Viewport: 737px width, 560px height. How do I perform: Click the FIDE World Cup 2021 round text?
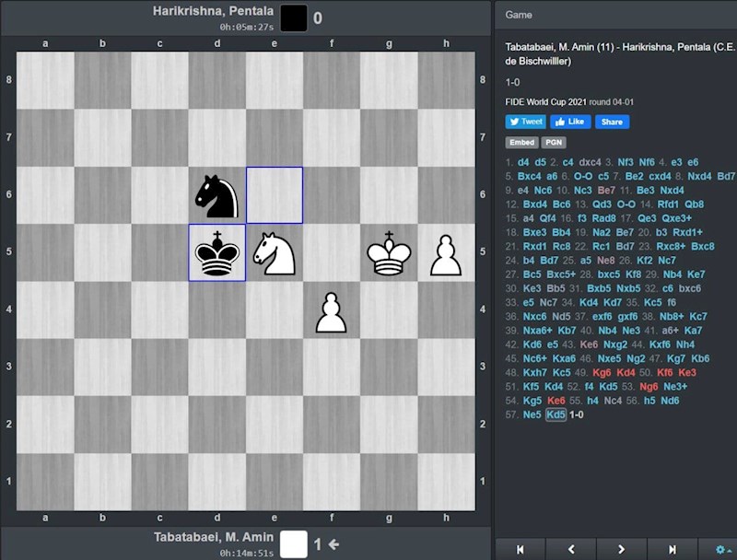click(569, 102)
